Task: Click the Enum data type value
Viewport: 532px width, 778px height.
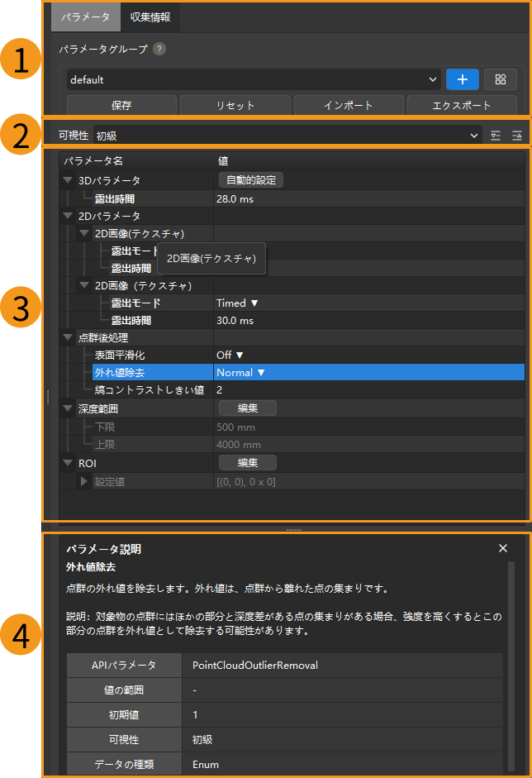Action: pos(205,765)
